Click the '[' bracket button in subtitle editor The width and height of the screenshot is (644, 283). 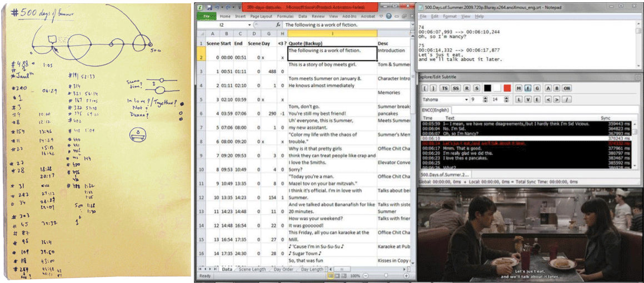(x=425, y=88)
